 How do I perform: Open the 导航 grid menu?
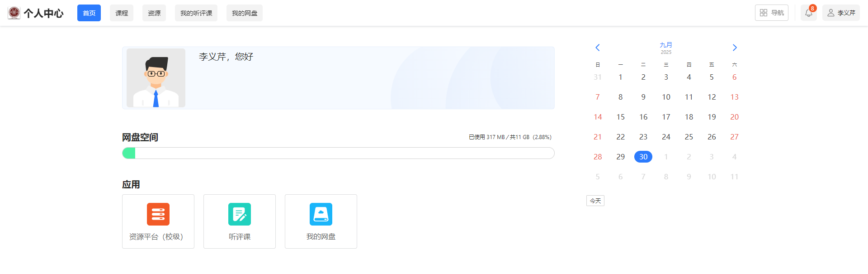pyautogui.click(x=771, y=13)
